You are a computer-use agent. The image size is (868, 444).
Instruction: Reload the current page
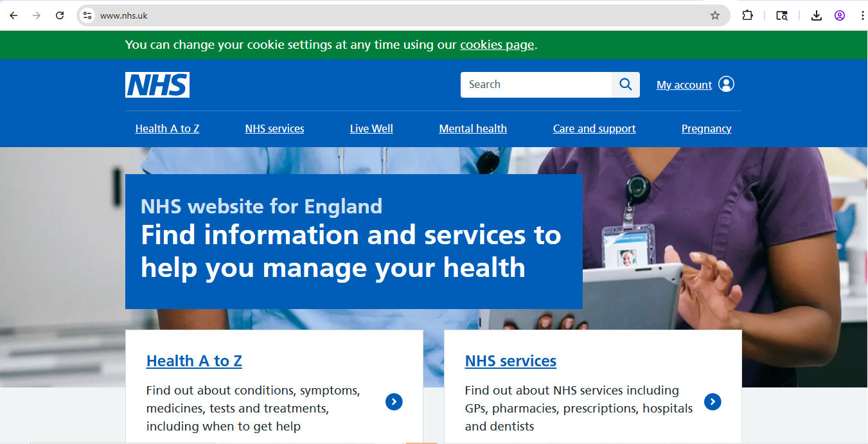tap(59, 15)
